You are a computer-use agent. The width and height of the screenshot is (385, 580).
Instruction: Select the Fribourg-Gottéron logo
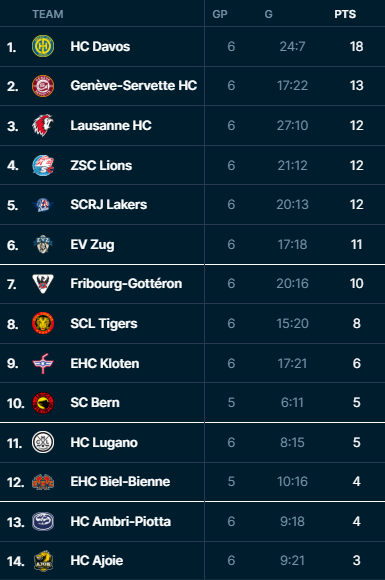43,284
